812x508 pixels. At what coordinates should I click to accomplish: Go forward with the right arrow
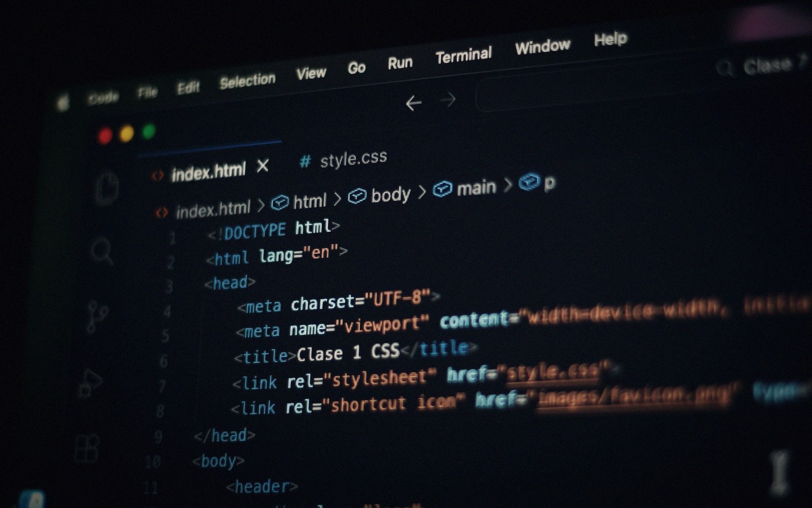[x=448, y=100]
